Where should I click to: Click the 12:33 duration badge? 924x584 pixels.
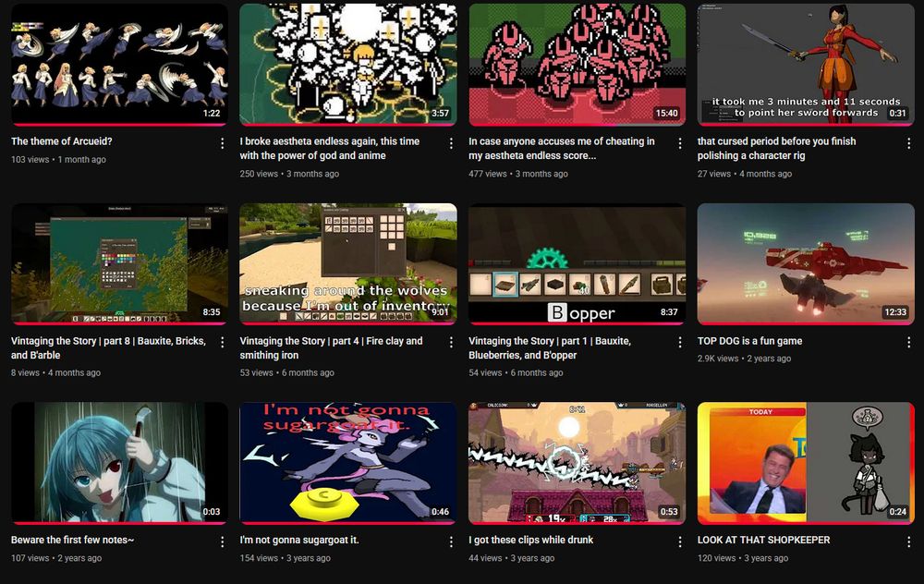tap(895, 312)
